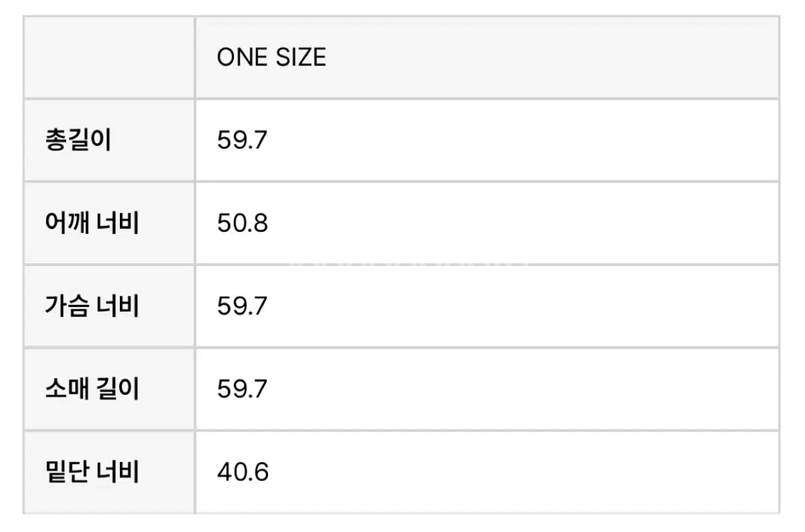Select the word 가슴 in the chest row

(x=67, y=306)
